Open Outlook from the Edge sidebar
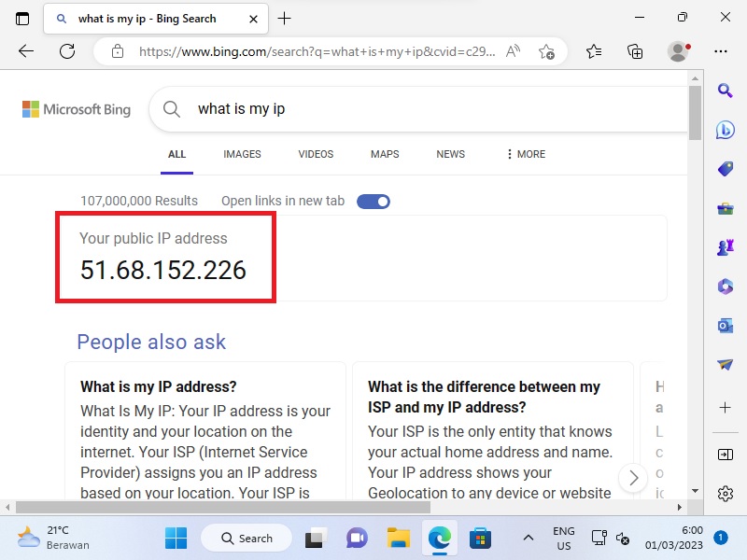The width and height of the screenshot is (747, 560). [x=725, y=326]
